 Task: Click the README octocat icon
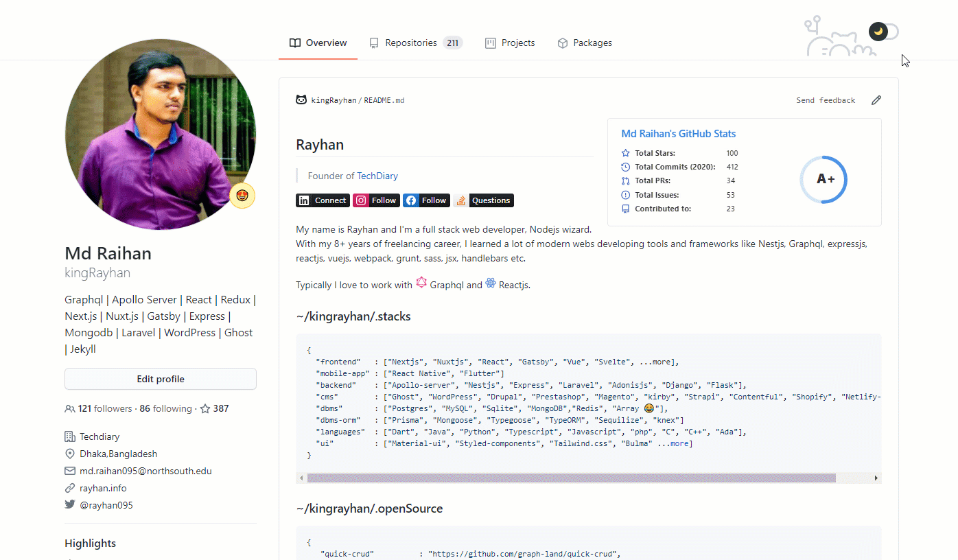click(x=301, y=100)
